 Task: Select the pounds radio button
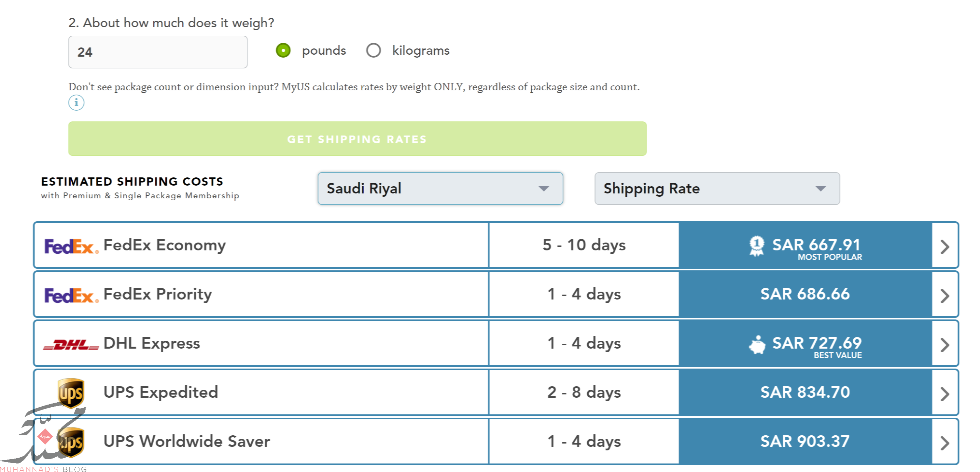(x=283, y=50)
